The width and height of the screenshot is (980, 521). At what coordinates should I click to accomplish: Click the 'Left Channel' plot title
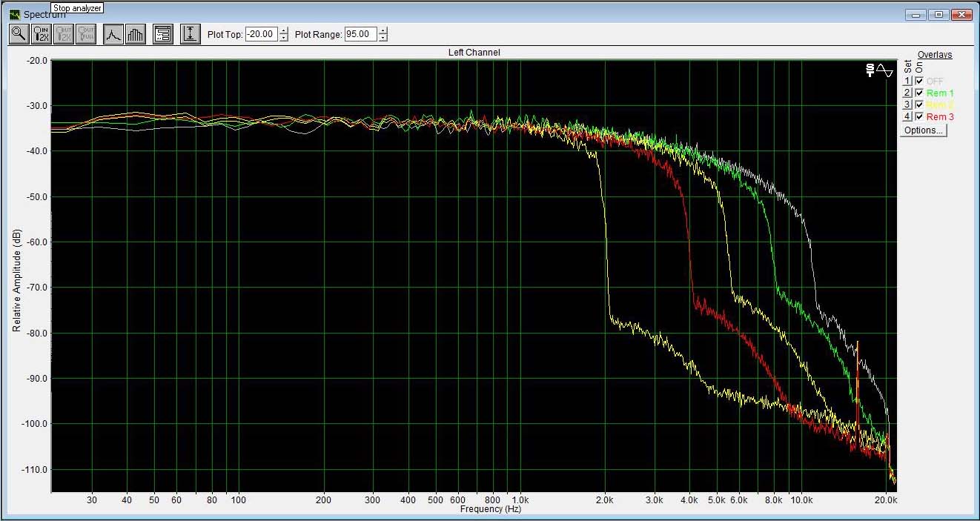coord(474,53)
